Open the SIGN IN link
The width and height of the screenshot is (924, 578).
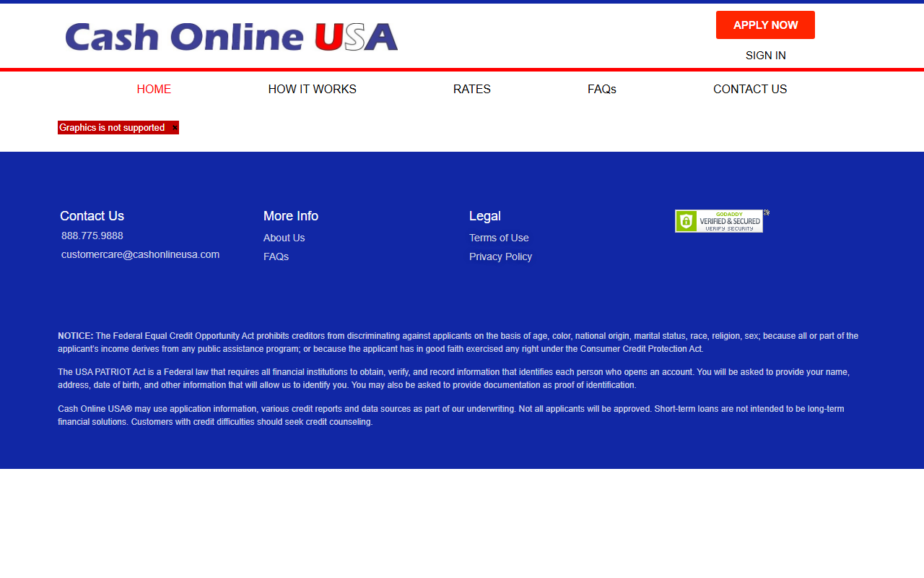[x=766, y=56]
